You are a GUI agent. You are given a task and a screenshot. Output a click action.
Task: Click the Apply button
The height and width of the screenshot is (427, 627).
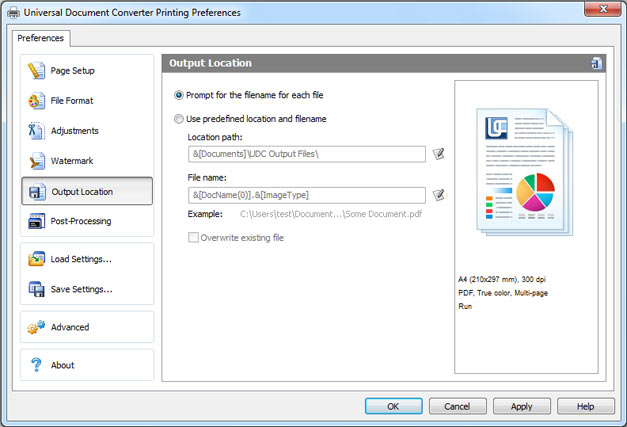[x=521, y=406]
